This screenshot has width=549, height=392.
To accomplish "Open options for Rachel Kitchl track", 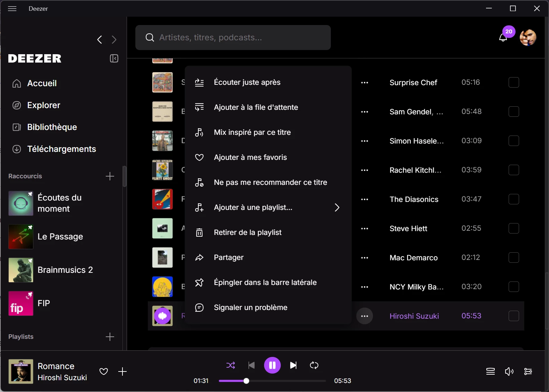I will point(365,170).
